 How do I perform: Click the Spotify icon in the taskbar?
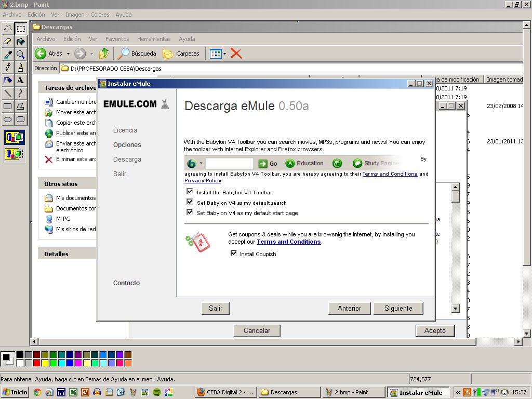coord(157,392)
